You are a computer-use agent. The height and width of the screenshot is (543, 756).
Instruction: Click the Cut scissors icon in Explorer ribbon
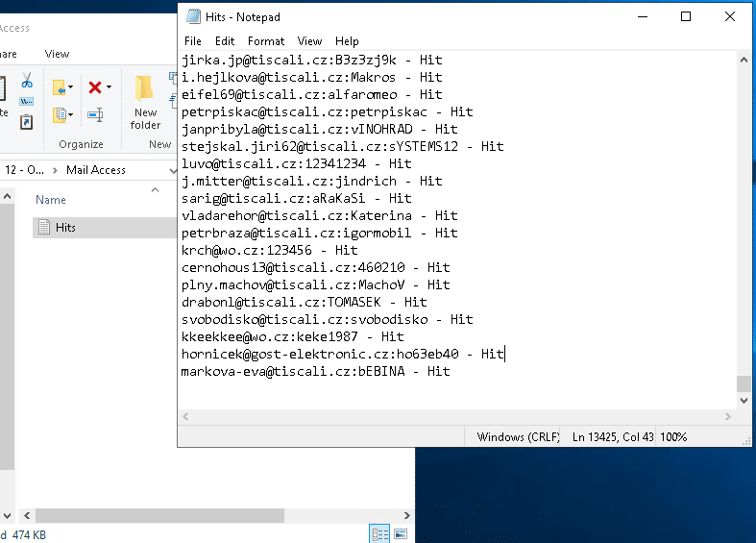click(x=27, y=80)
